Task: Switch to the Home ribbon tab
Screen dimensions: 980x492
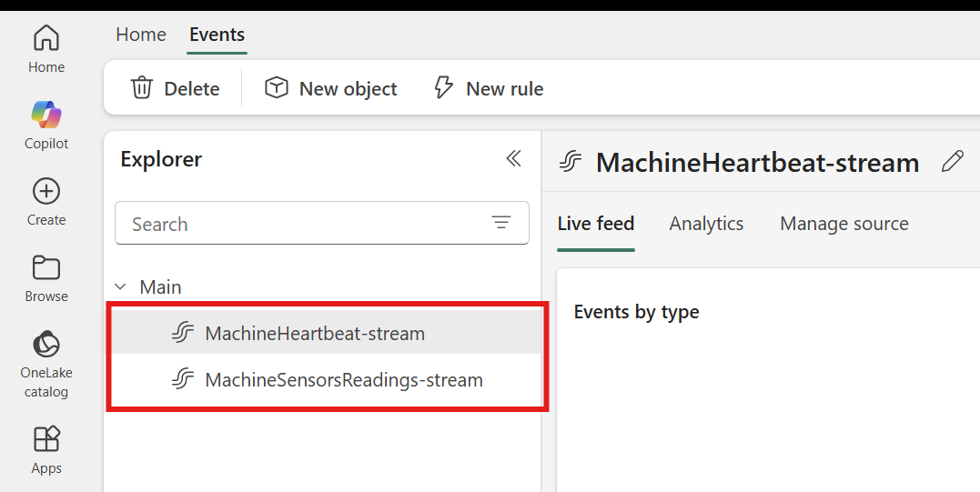Action: (x=141, y=35)
